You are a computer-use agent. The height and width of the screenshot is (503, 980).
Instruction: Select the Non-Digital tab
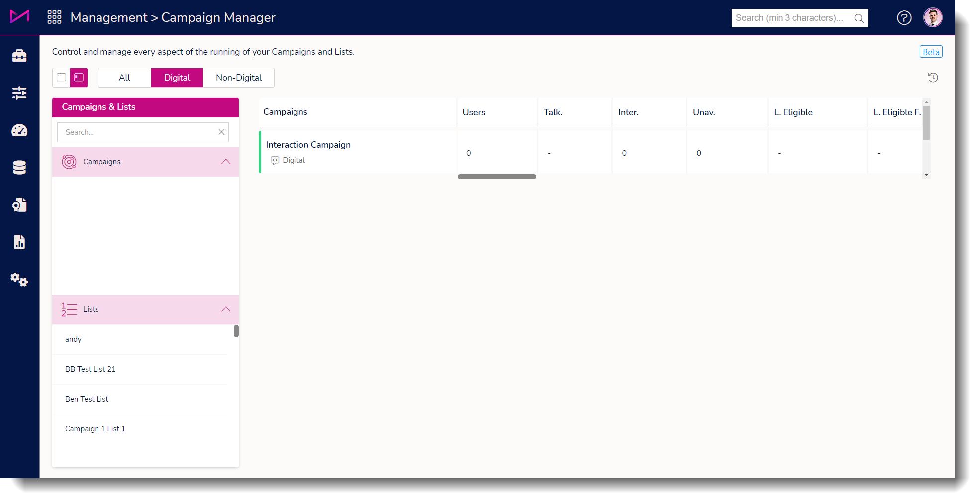[238, 78]
